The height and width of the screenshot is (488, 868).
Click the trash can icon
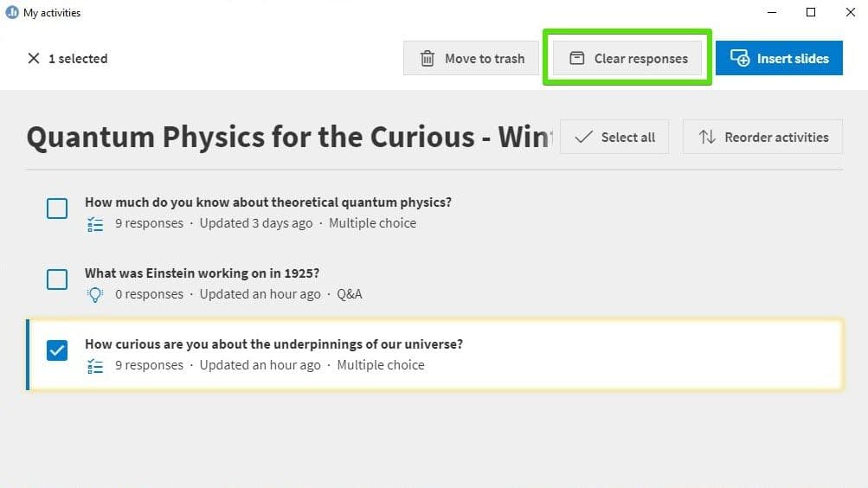coord(428,59)
